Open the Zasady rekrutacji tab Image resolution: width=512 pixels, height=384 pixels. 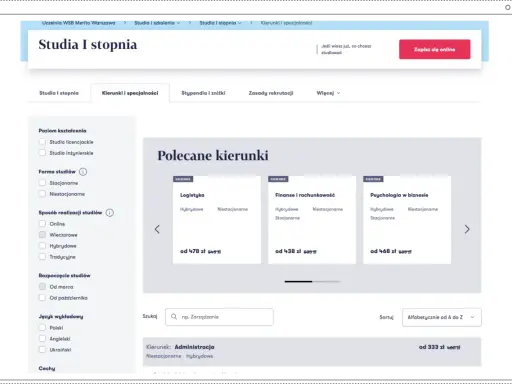pyautogui.click(x=271, y=93)
